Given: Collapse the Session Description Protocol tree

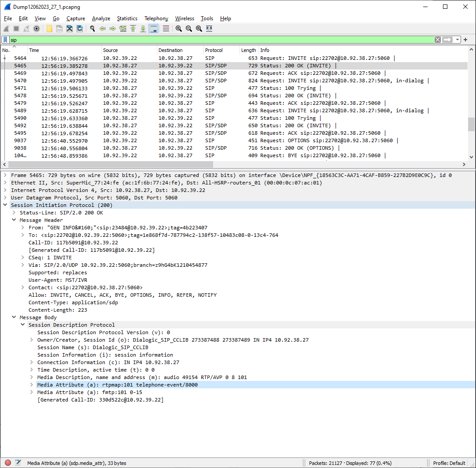Looking at the screenshot, I should 22,325.
